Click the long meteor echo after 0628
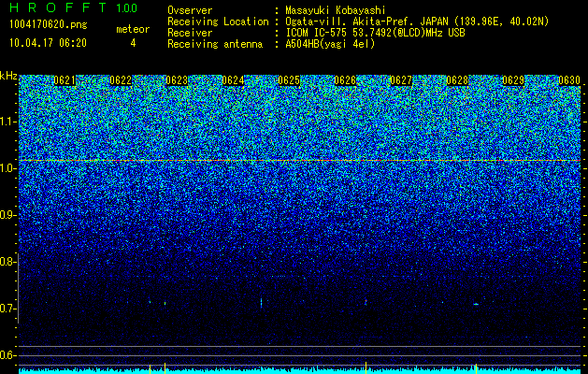 [x=476, y=304]
